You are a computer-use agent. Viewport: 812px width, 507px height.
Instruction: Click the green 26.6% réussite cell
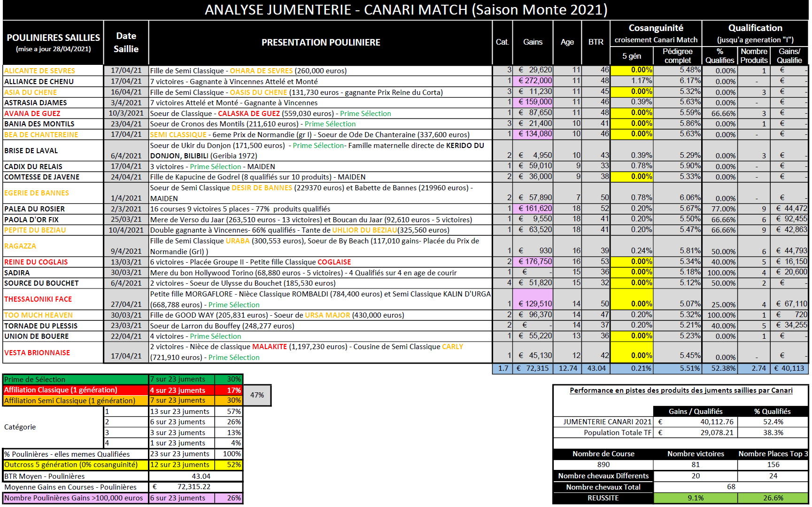(773, 498)
